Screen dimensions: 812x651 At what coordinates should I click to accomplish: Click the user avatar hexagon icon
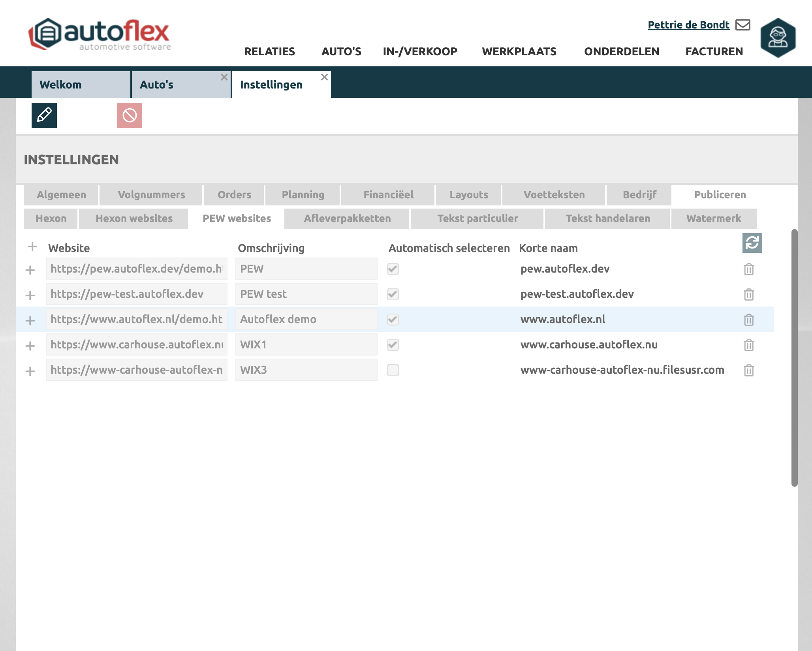click(778, 38)
